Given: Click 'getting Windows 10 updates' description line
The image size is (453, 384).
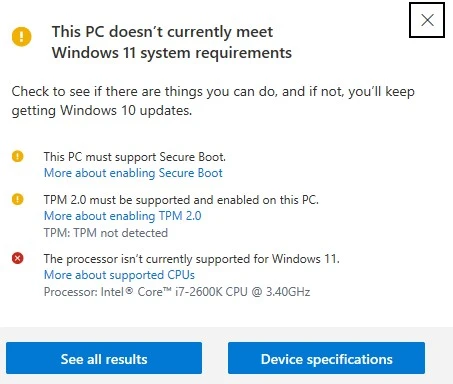Looking at the screenshot, I should pos(102,111).
